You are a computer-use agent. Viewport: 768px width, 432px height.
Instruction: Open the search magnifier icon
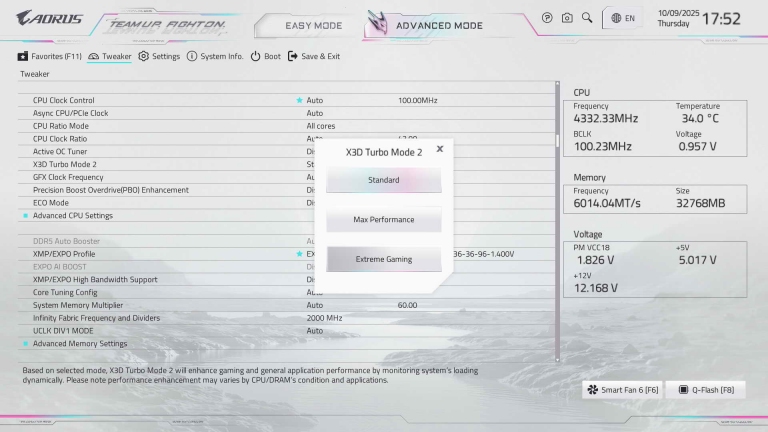pyautogui.click(x=587, y=18)
